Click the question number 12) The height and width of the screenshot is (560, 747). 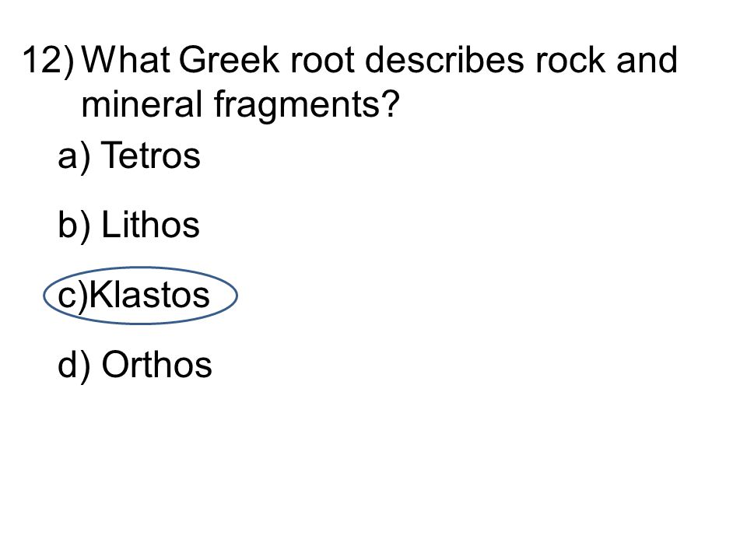(48, 61)
